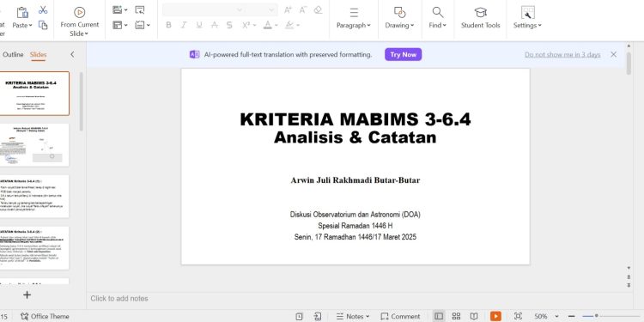Toggle Italic formatting
Viewport: 644px width, 322px height.
(184, 26)
